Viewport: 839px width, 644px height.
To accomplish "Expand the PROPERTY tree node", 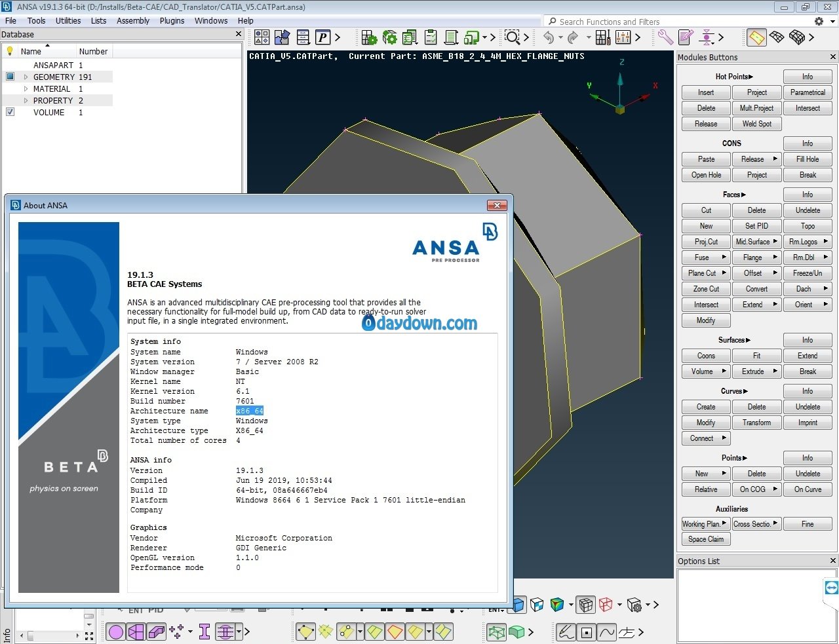I will 26,100.
